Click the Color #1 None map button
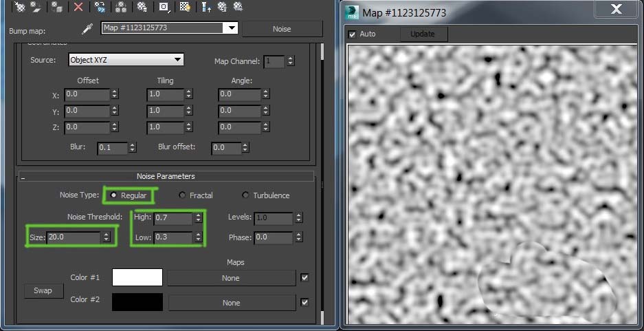The height and width of the screenshot is (331, 644). pyautogui.click(x=231, y=278)
